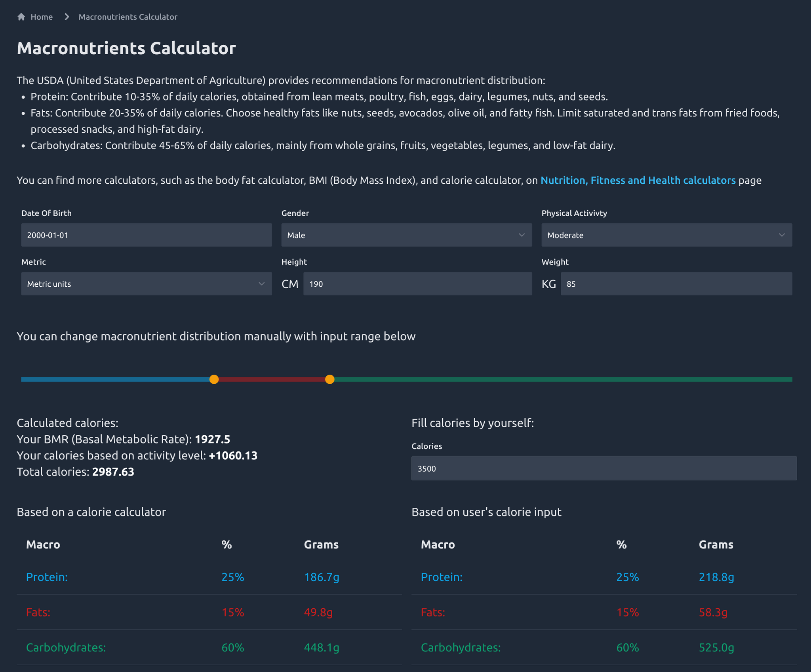Open the Physical Activity dropdown showing Moderate
811x672 pixels.
click(x=667, y=235)
